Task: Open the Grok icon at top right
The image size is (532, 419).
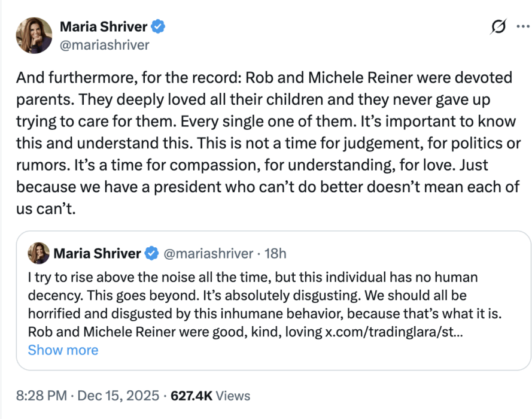Action: click(498, 26)
